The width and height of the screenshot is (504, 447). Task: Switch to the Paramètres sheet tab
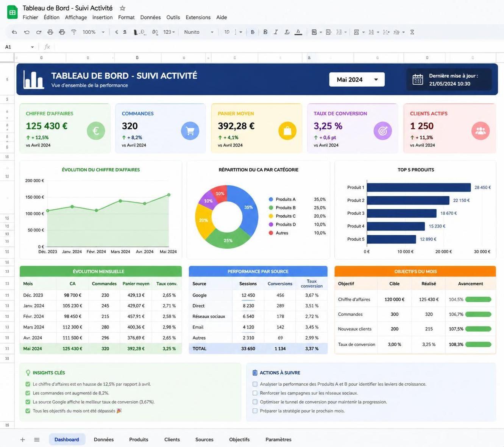(278, 439)
